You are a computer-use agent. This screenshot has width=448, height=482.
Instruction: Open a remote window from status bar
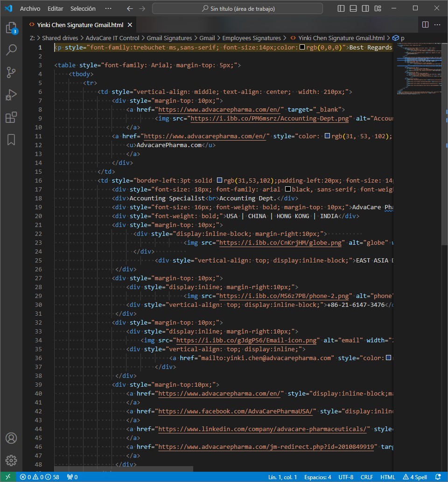8,477
